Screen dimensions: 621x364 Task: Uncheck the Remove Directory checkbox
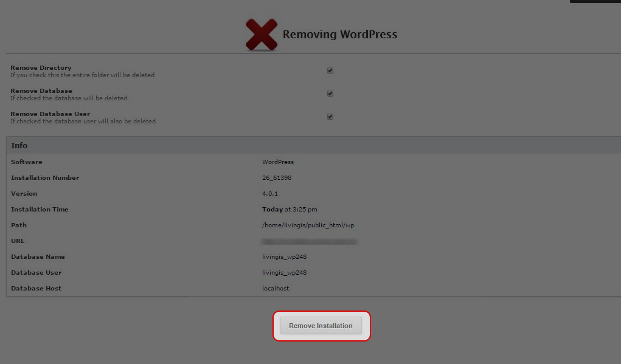pyautogui.click(x=330, y=70)
